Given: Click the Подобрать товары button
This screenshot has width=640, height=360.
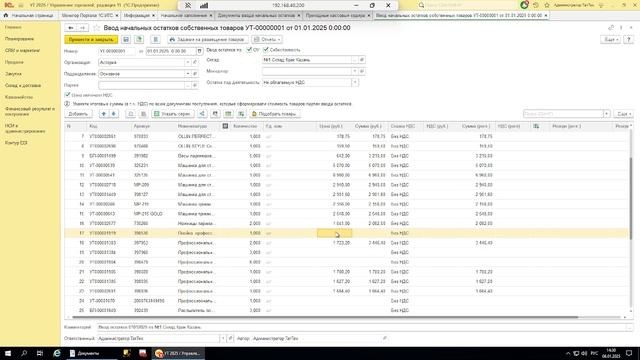Looking at the screenshot, I should (274, 114).
